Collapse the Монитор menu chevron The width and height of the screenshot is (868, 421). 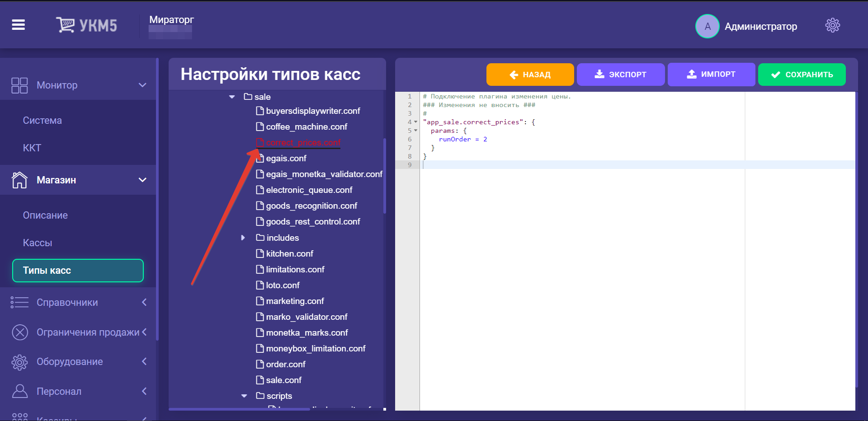pyautogui.click(x=142, y=85)
